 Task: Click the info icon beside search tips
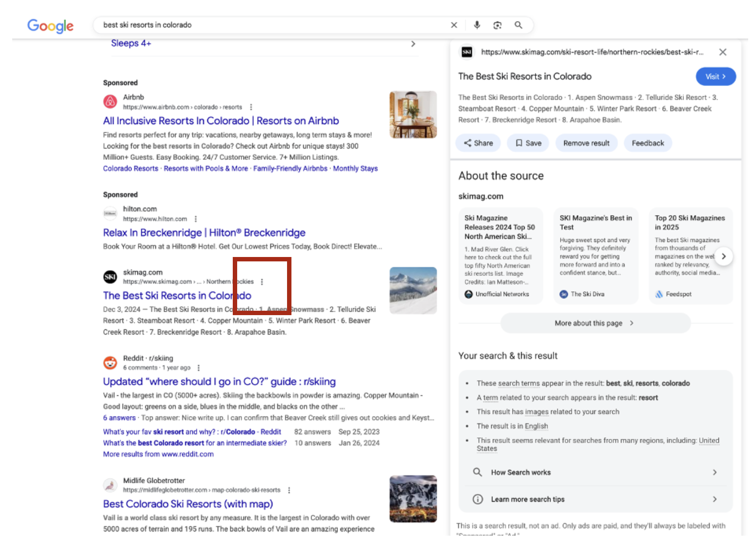point(478,499)
